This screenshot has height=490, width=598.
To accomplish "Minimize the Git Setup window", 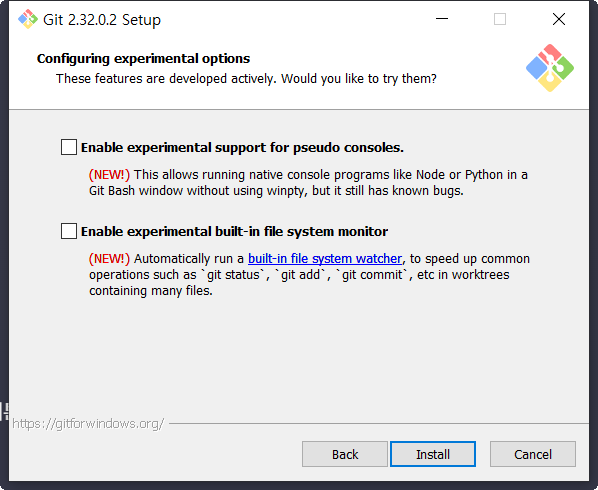I will click(x=442, y=19).
